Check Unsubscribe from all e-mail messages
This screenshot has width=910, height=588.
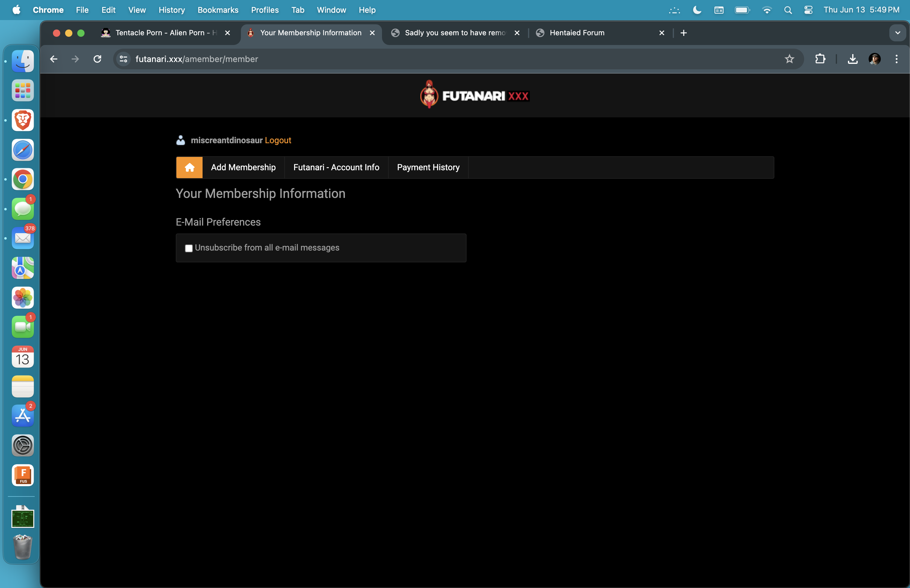pyautogui.click(x=189, y=248)
